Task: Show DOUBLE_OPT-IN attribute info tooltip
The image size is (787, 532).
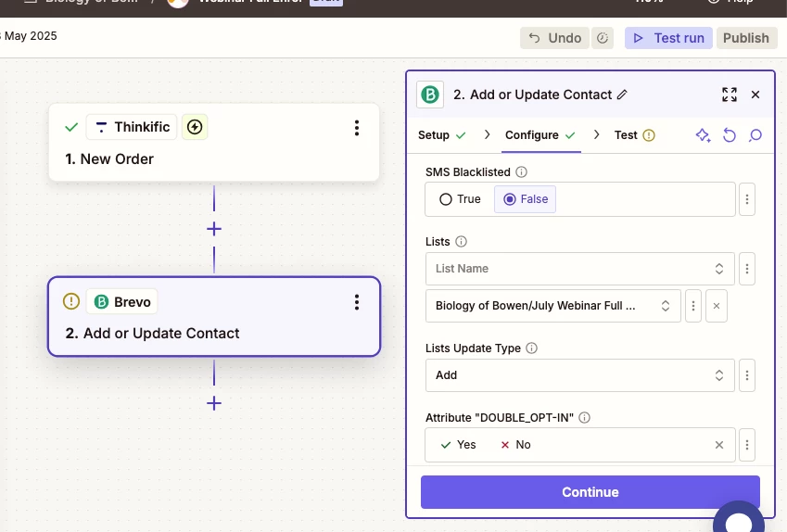Action: pyautogui.click(x=584, y=418)
